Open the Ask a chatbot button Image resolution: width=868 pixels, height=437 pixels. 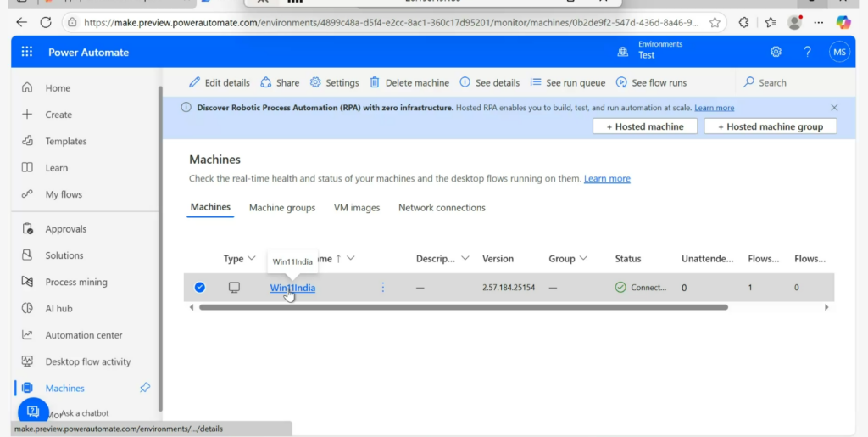[x=33, y=412]
